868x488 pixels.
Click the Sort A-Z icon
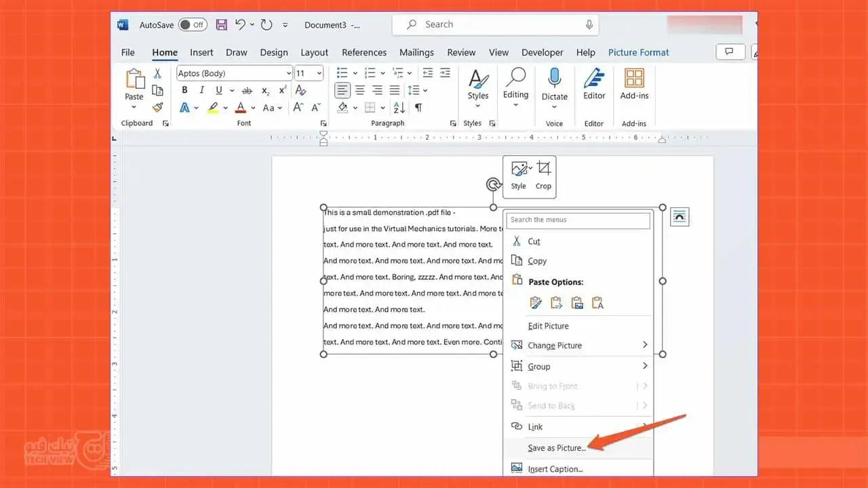point(399,107)
